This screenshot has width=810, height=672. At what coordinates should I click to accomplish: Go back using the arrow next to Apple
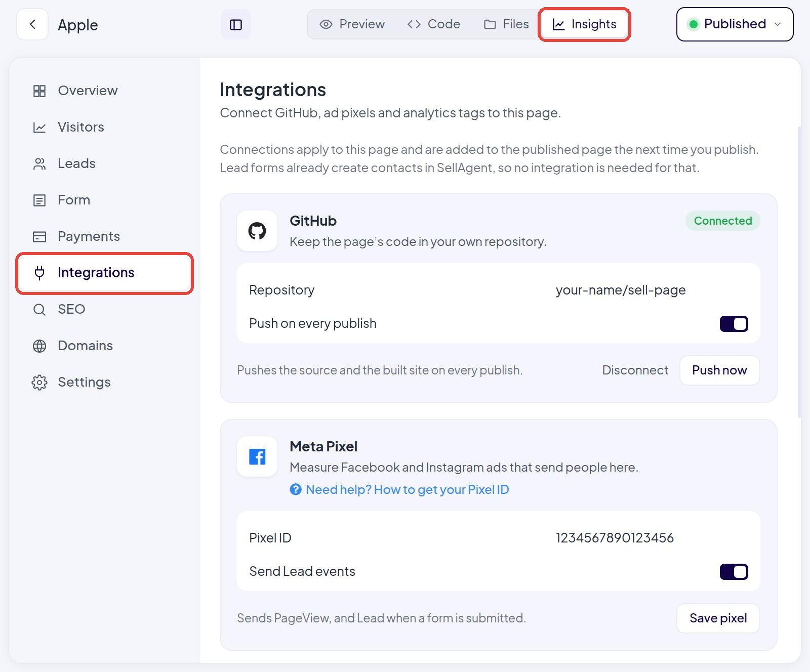pos(32,24)
